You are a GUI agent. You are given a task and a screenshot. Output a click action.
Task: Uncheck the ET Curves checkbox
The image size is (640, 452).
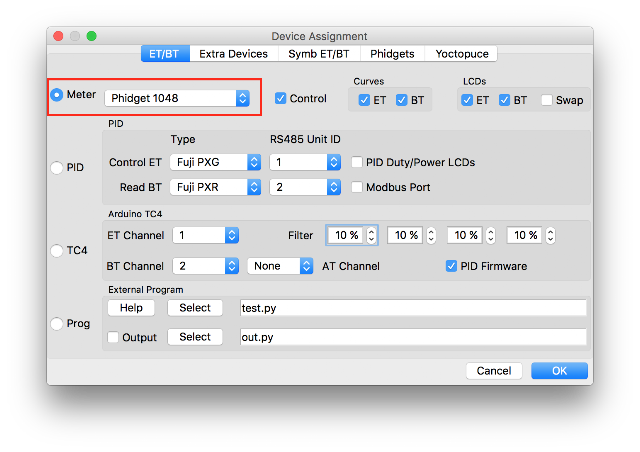[365, 100]
